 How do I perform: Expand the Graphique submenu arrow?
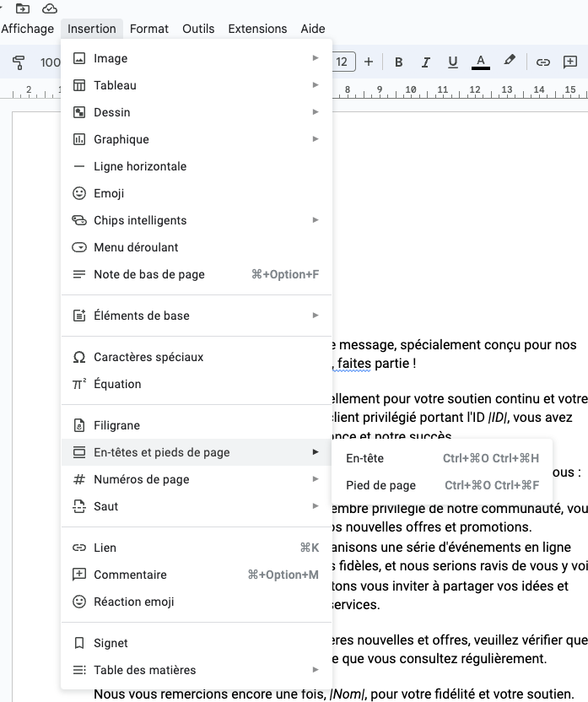click(x=316, y=139)
